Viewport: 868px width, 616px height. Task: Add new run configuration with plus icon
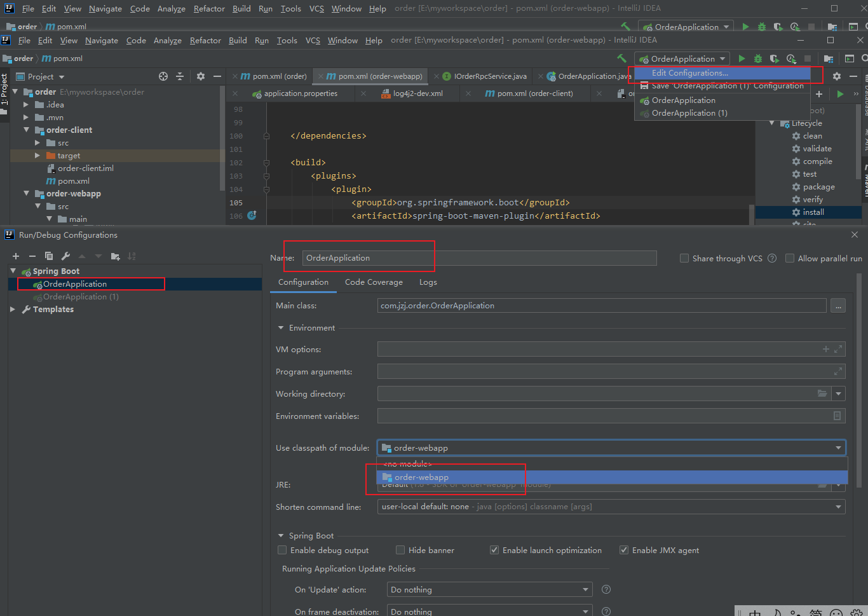[x=16, y=256]
